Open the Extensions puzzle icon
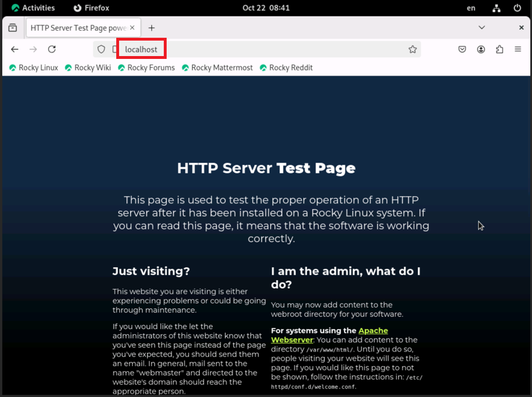This screenshot has width=532, height=397. pyautogui.click(x=499, y=50)
